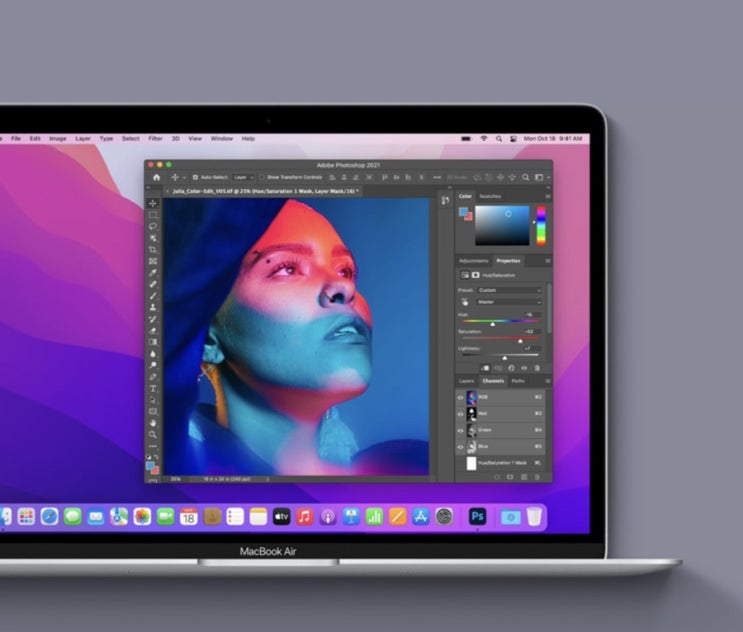
Task: Show the Hue/Saturation 1 Mask channel
Action: coord(460,463)
